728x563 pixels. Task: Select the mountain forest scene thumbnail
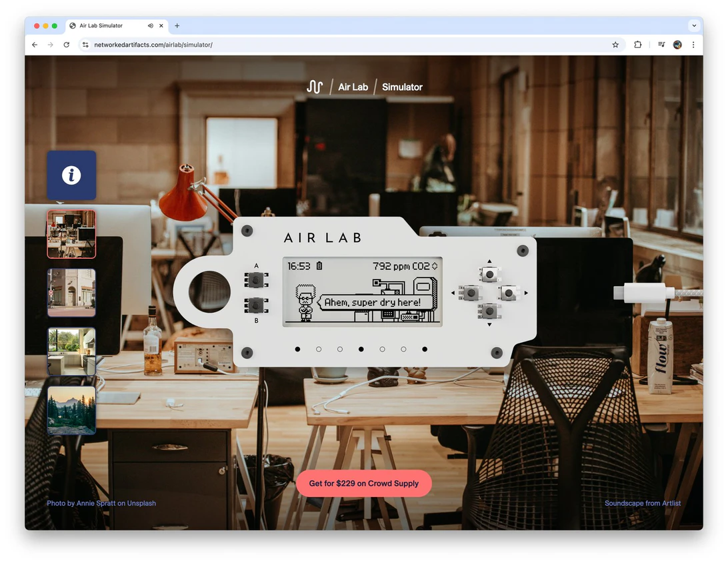pos(71,411)
